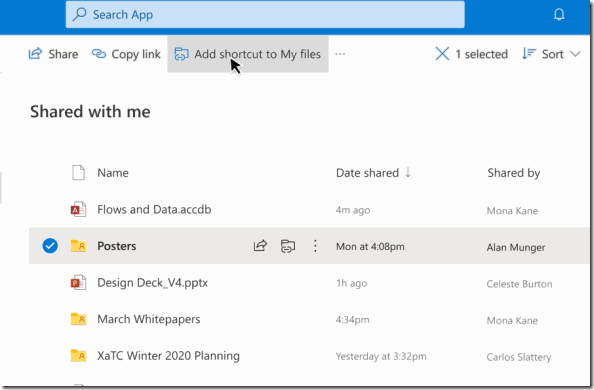Click add shortcut icon in the Posters row

point(288,246)
